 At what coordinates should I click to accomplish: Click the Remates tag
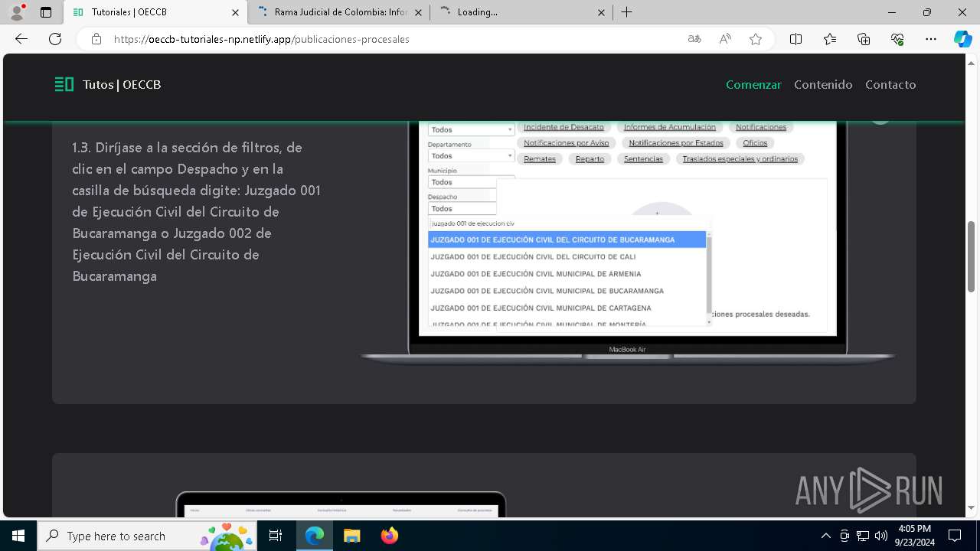coord(540,159)
